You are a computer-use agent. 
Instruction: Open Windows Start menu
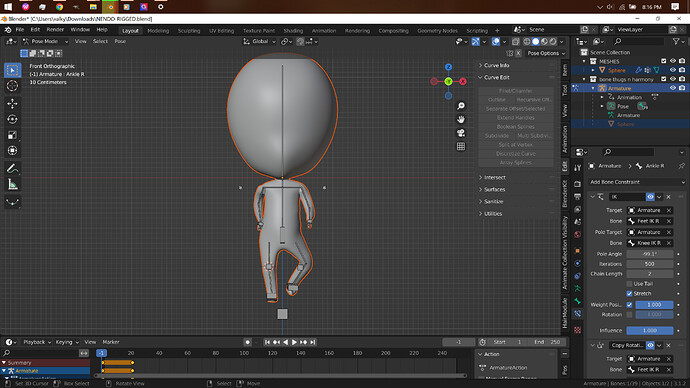[x=8, y=7]
